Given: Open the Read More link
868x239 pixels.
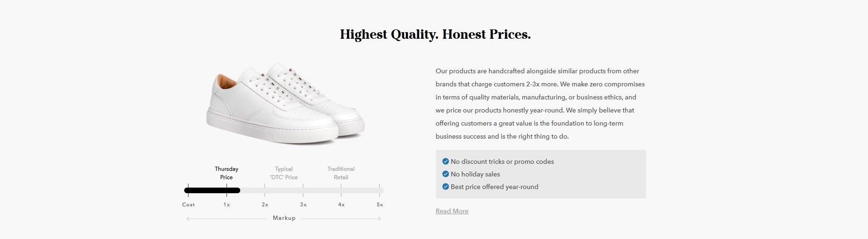Looking at the screenshot, I should click(x=452, y=211).
